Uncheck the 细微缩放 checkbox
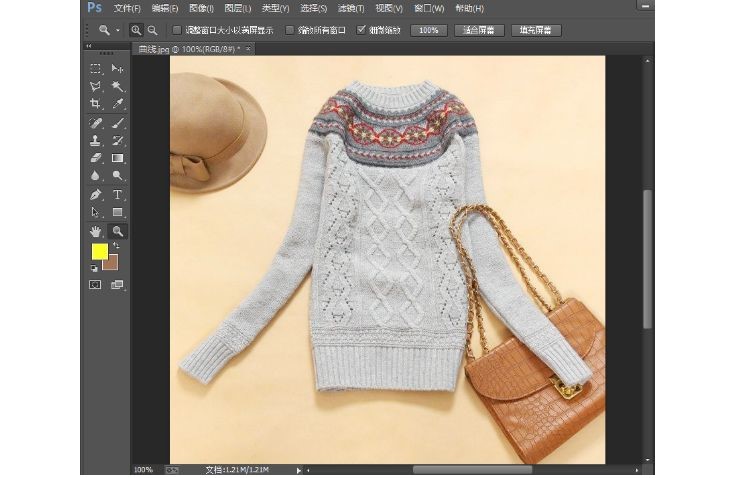 tap(361, 30)
